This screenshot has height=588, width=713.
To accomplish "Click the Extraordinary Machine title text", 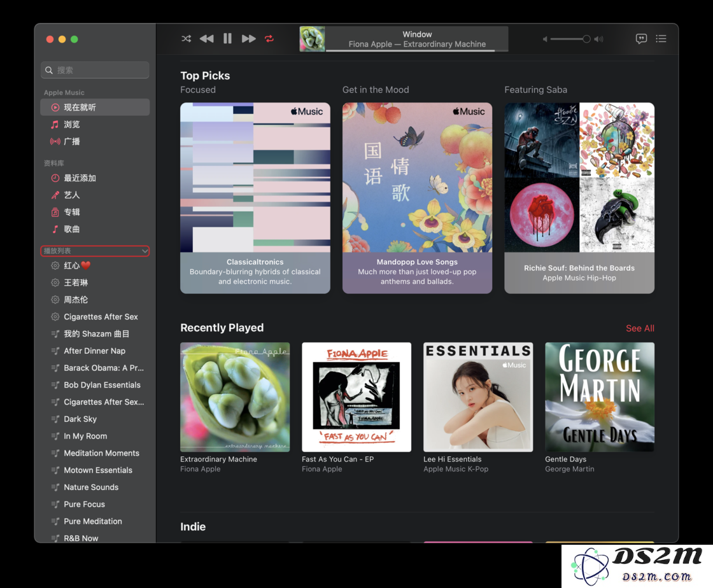I will point(219,459).
